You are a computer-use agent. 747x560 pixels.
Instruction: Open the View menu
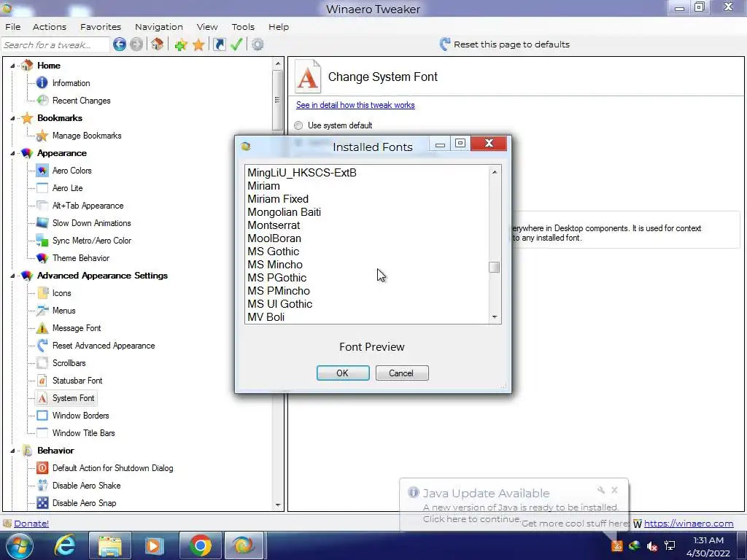[x=207, y=27]
